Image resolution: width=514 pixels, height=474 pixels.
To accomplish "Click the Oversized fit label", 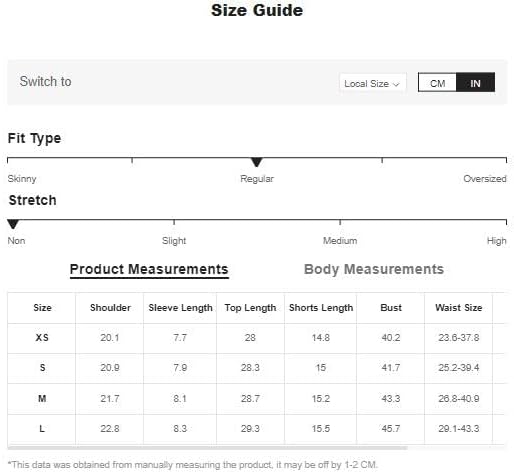I will coord(485,179).
